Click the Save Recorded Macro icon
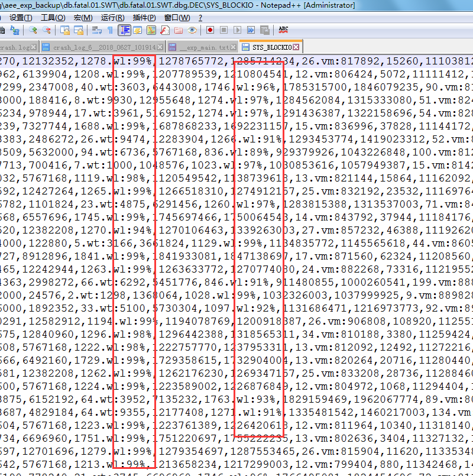Image resolution: width=473 pixels, height=476 pixels. click(264, 30)
